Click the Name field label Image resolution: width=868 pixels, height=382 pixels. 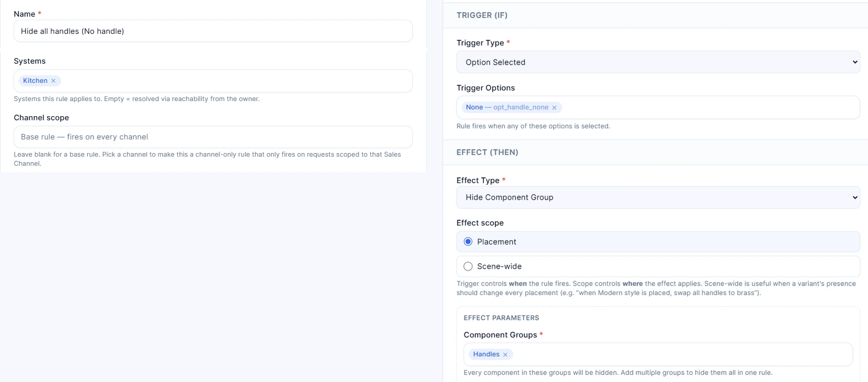click(24, 14)
